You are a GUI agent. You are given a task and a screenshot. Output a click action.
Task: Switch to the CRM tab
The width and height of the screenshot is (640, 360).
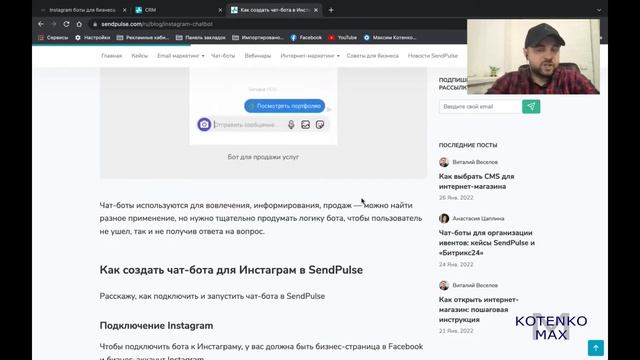(180, 10)
